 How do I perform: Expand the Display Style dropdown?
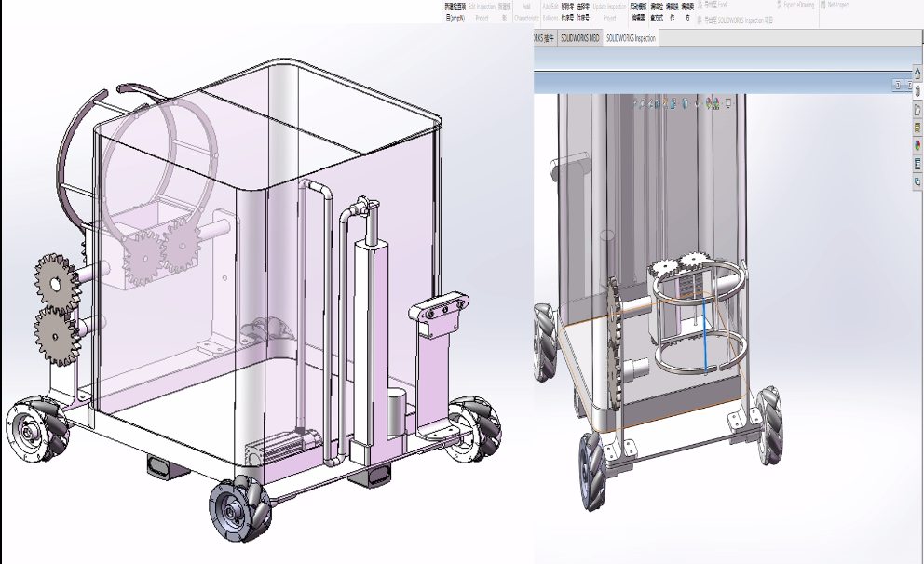pyautogui.click(x=686, y=103)
